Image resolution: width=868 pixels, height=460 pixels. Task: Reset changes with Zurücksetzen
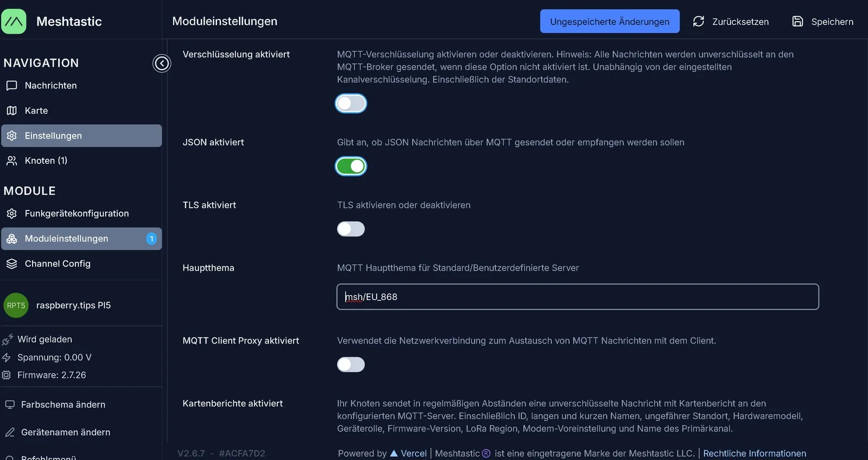[731, 21]
